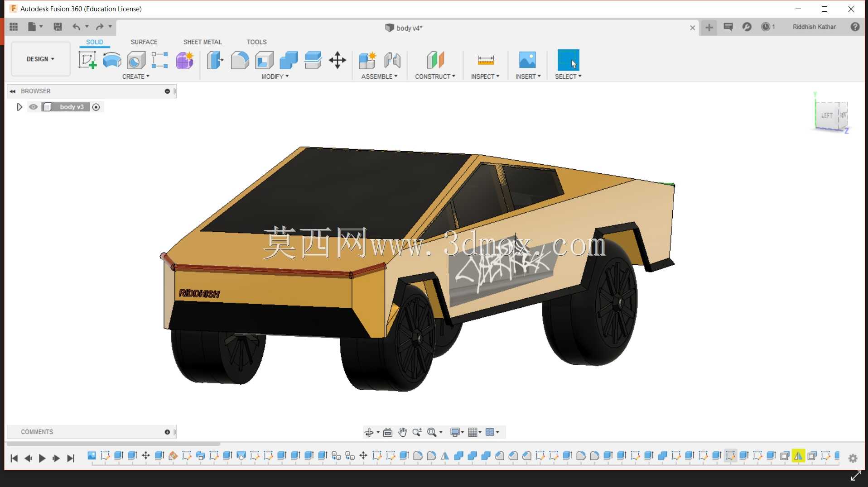This screenshot has width=868, height=487.
Task: Switch to the SHEET METAL tab
Action: click(x=203, y=42)
